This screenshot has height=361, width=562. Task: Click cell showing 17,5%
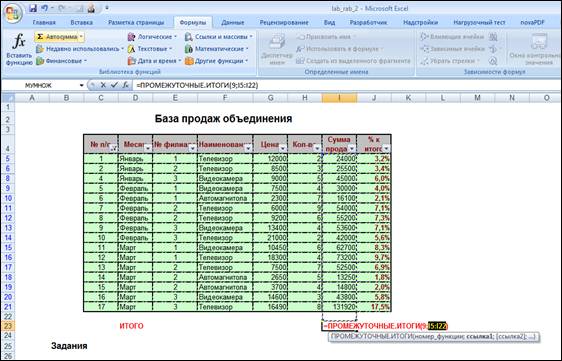pos(374,307)
